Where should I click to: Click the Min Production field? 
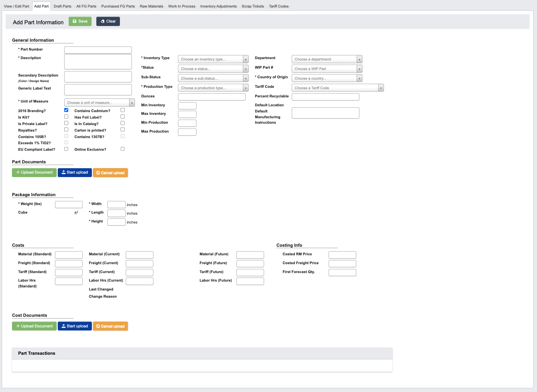point(187,123)
